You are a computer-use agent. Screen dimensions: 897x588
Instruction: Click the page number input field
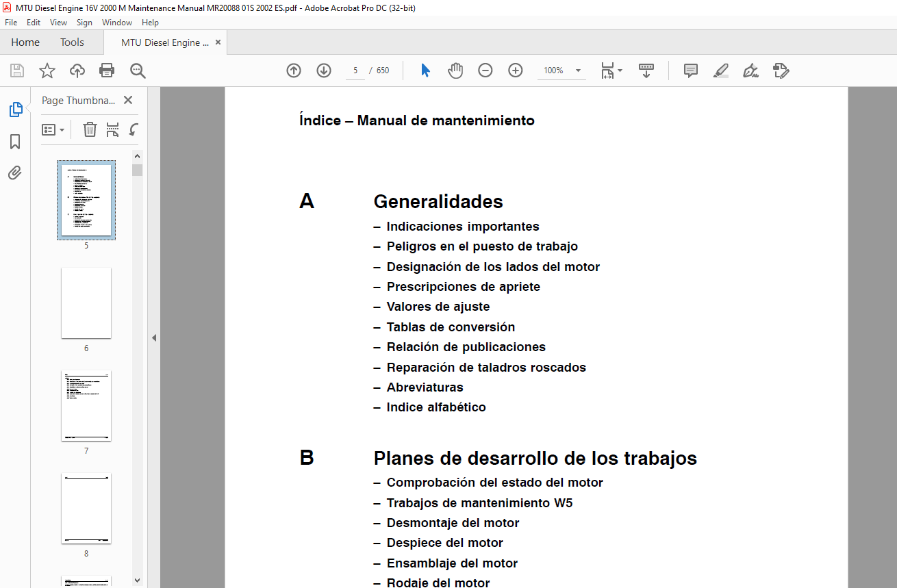pyautogui.click(x=355, y=71)
